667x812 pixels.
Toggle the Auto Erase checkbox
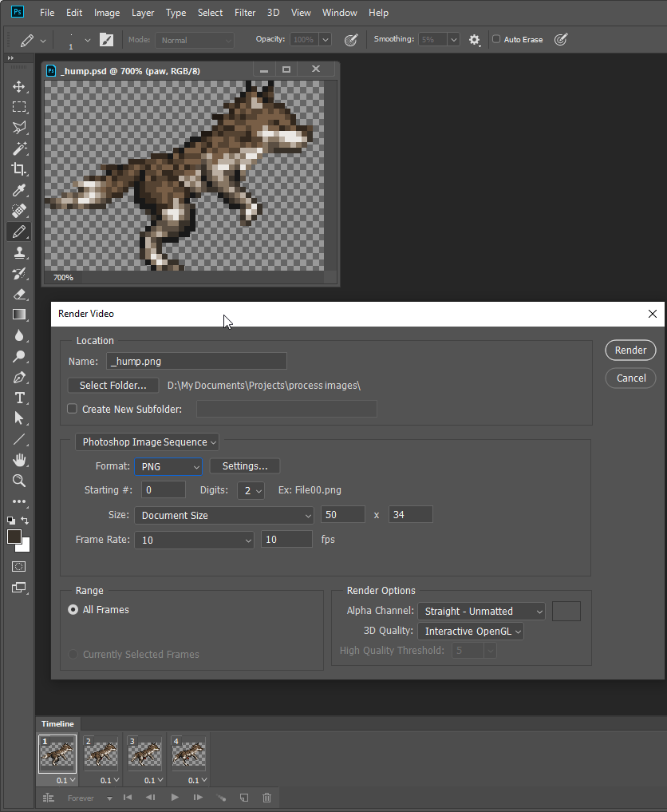[496, 39]
